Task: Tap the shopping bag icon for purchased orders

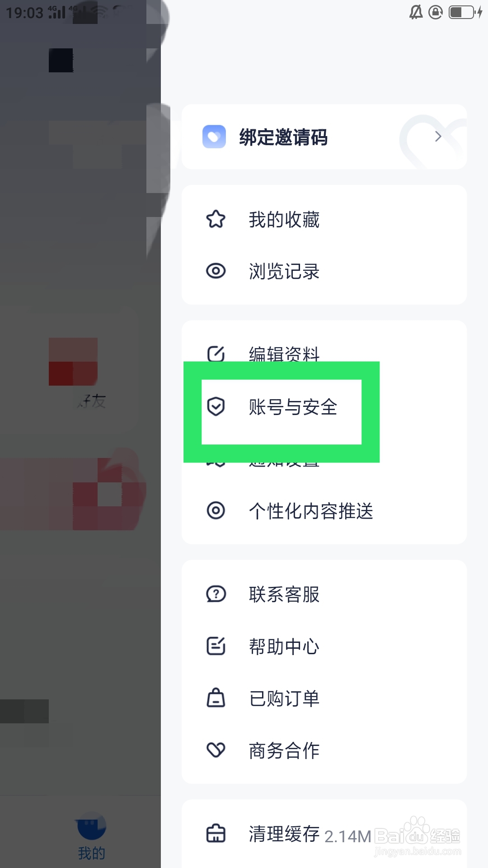Action: tap(216, 698)
